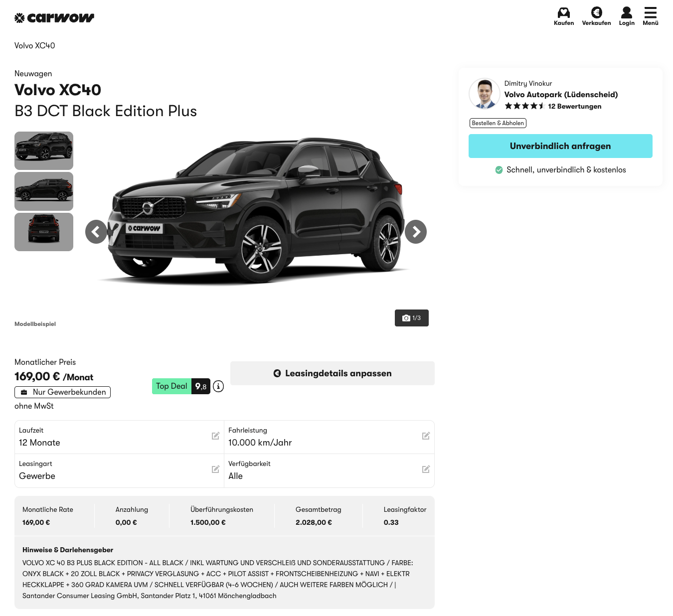Select the side-view car thumbnail
This screenshot has width=673, height=616.
click(x=44, y=191)
